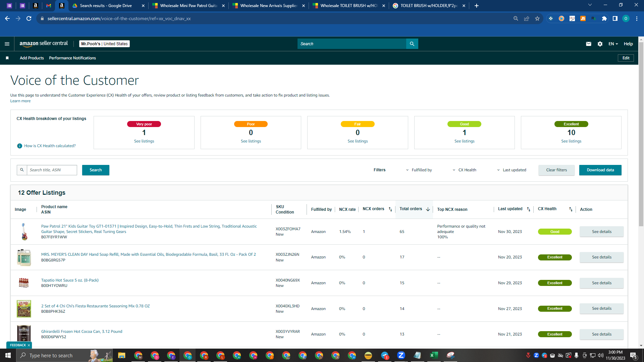Image resolution: width=644 pixels, height=362 pixels.
Task: Click the bookmark flag icon
Action: (x=7, y=58)
